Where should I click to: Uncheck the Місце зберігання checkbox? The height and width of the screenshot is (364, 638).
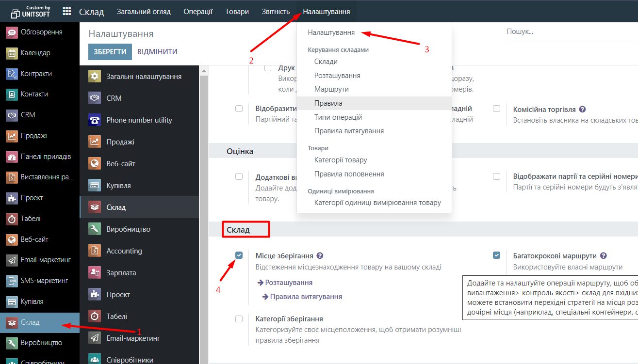point(239,255)
